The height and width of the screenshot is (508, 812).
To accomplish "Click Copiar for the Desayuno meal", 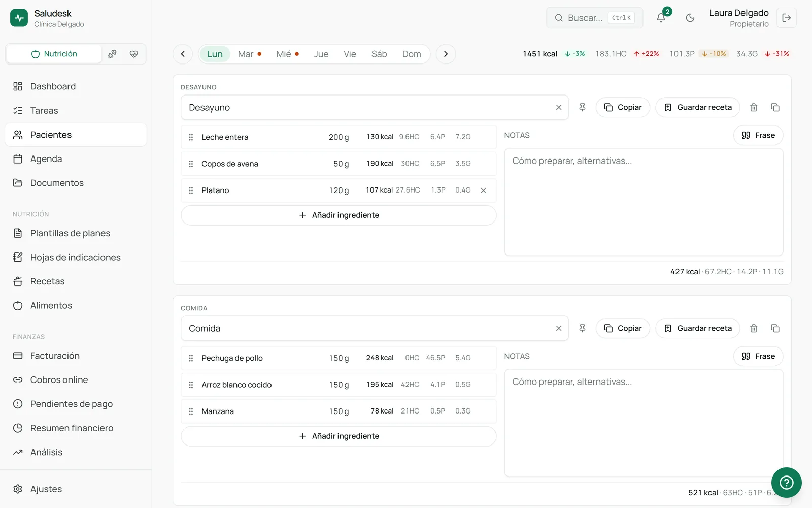I will point(623,107).
